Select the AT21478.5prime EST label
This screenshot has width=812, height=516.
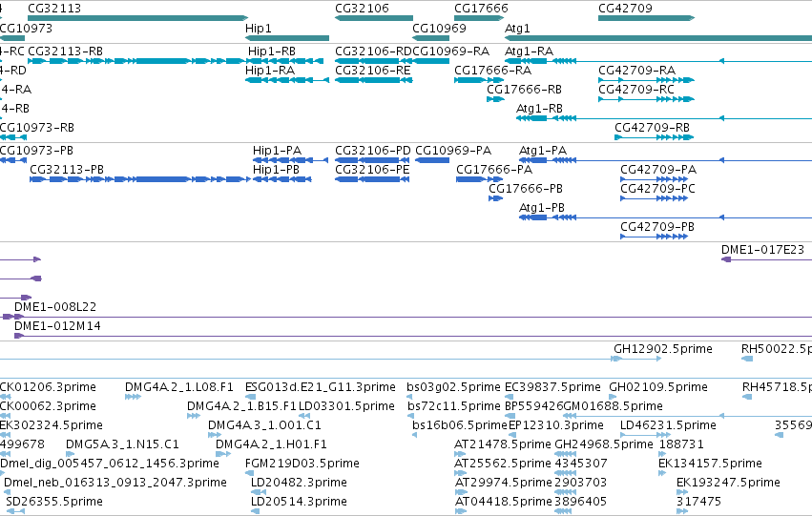coord(503,444)
